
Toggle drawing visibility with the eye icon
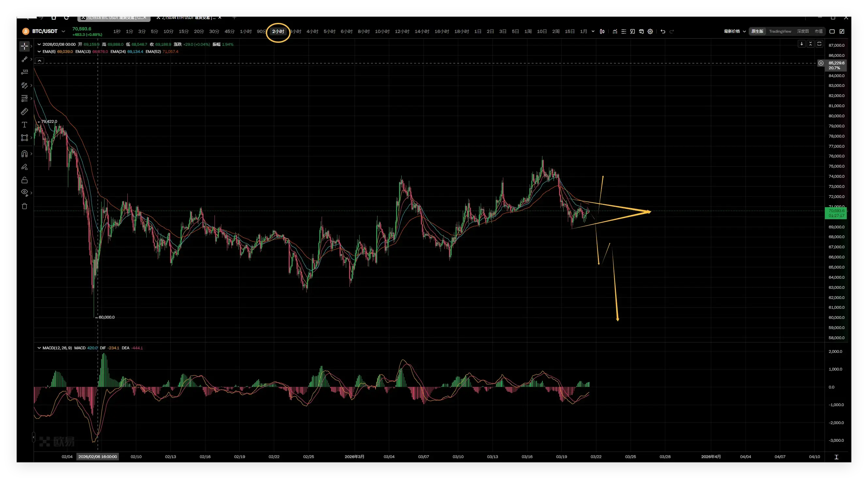click(x=24, y=192)
